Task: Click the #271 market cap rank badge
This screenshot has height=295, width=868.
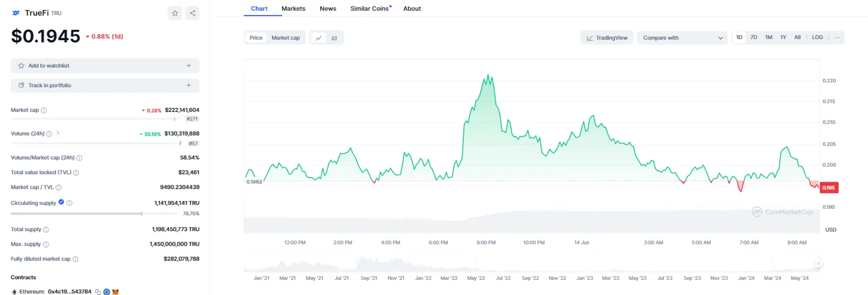Action: click(x=192, y=119)
